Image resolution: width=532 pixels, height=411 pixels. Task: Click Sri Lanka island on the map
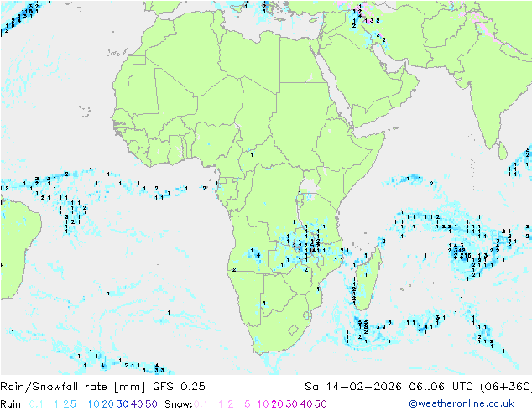pyautogui.click(x=503, y=151)
